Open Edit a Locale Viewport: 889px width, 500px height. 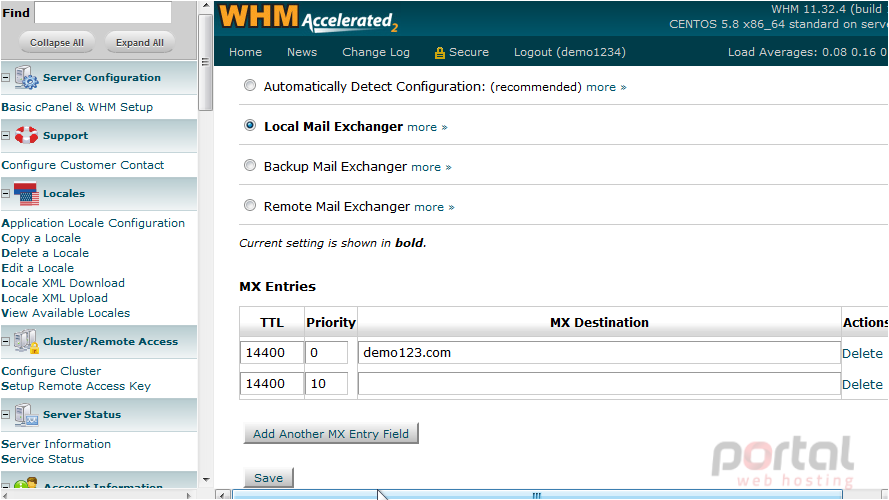click(x=37, y=268)
